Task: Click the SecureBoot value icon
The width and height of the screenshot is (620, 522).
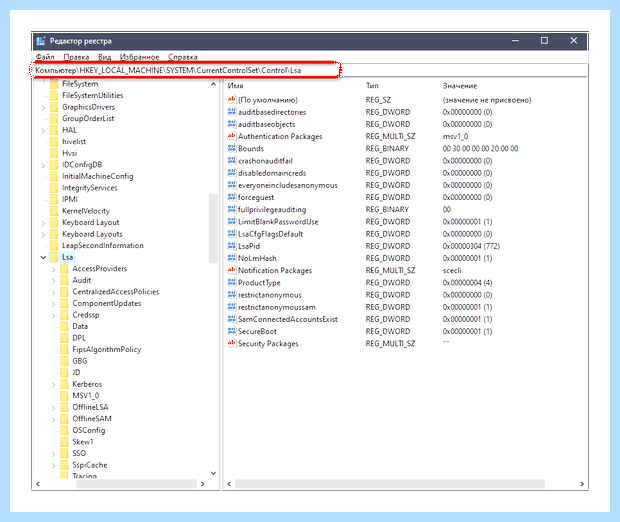Action: pos(232,331)
